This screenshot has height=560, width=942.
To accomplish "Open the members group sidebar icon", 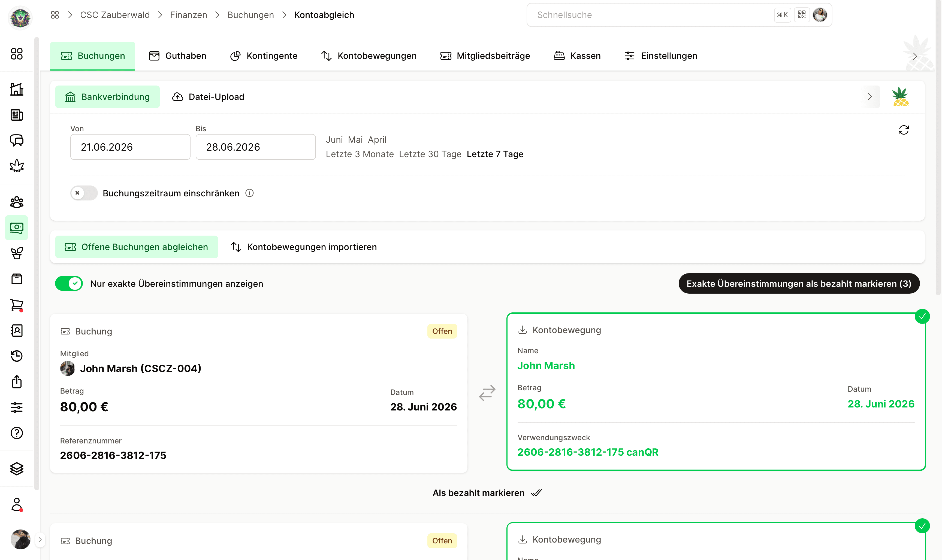I will pyautogui.click(x=17, y=202).
